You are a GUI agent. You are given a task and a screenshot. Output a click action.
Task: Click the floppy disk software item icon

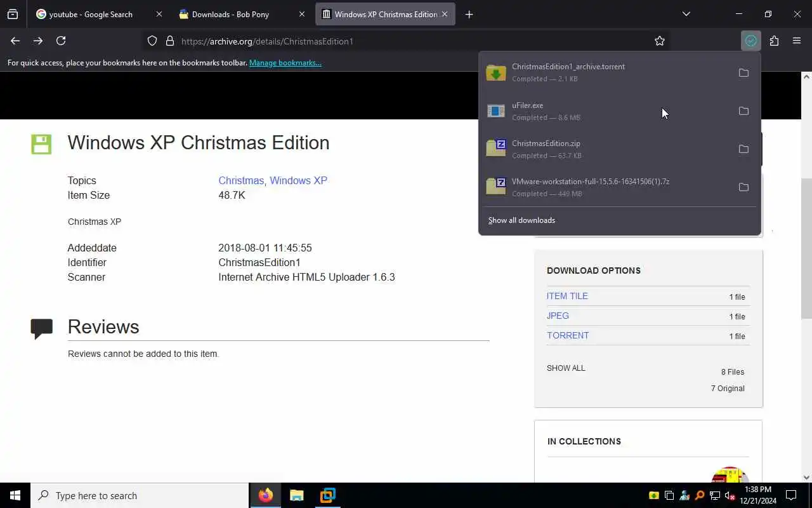click(41, 144)
